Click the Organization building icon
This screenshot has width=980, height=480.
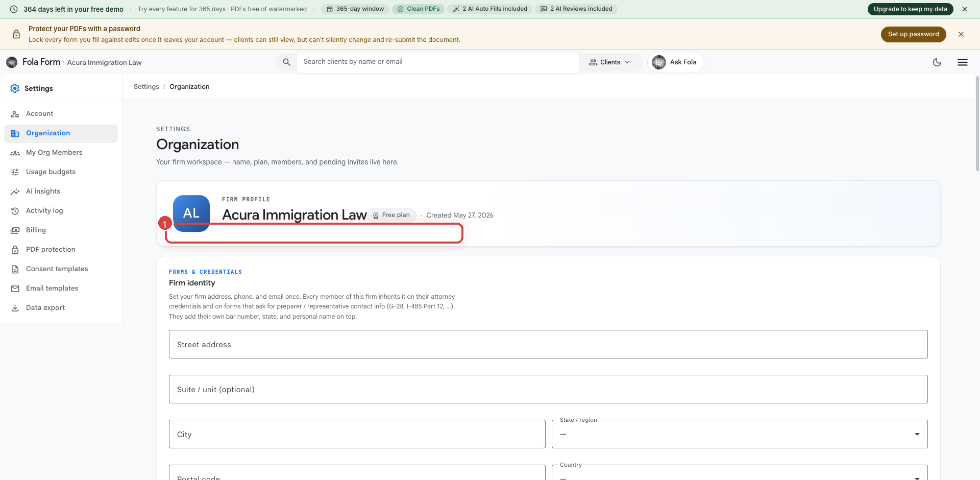click(x=15, y=133)
